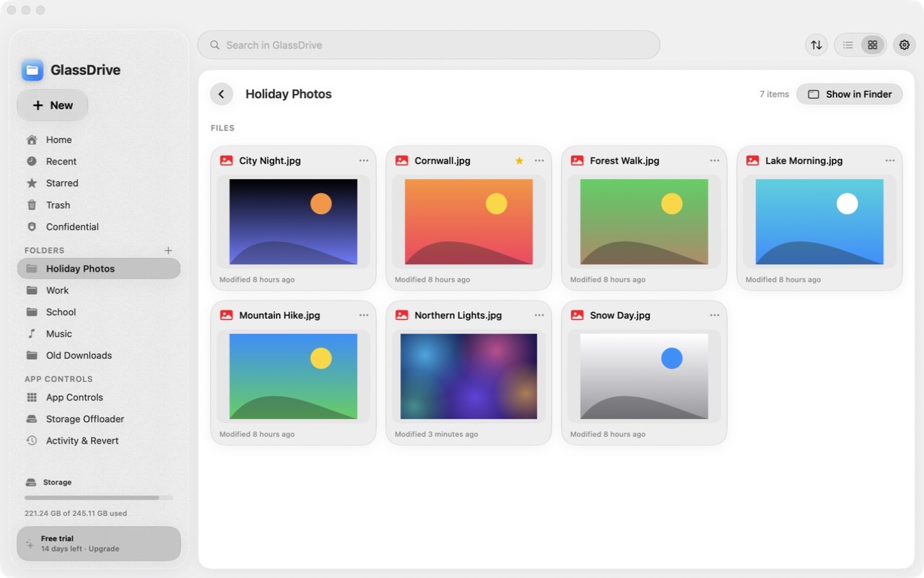Open more options for Forest Walk.jpg
924x578 pixels.
[715, 160]
